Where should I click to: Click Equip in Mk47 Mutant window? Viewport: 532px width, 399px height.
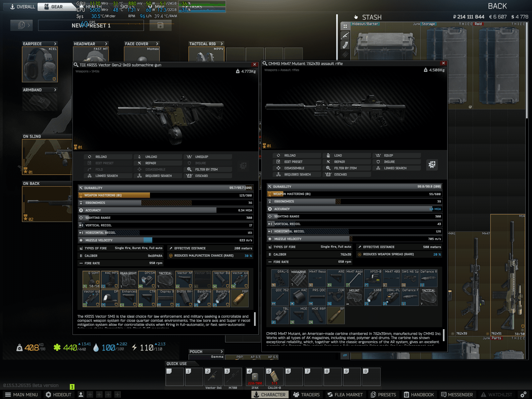397,155
